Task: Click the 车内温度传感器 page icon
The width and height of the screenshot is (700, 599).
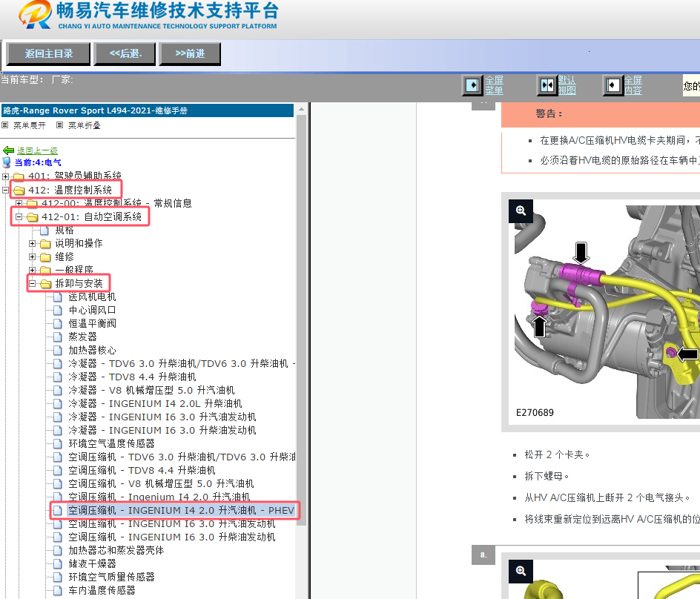Action: pos(58,591)
